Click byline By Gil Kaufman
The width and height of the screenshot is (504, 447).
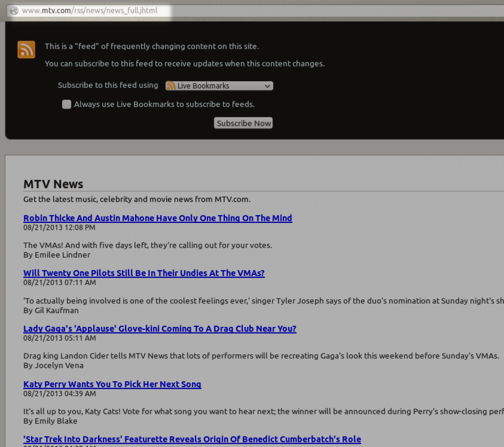pyautogui.click(x=51, y=311)
